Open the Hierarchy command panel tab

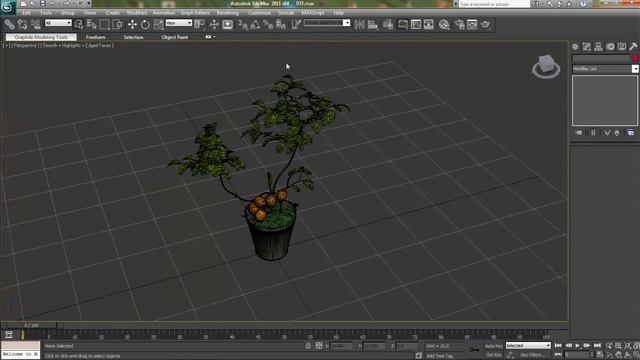[x=598, y=47]
